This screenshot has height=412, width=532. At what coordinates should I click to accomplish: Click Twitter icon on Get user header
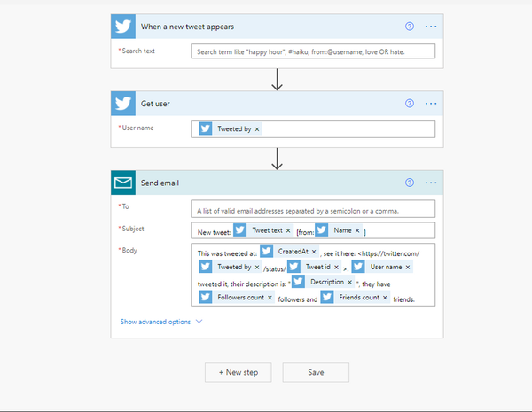pyautogui.click(x=123, y=104)
